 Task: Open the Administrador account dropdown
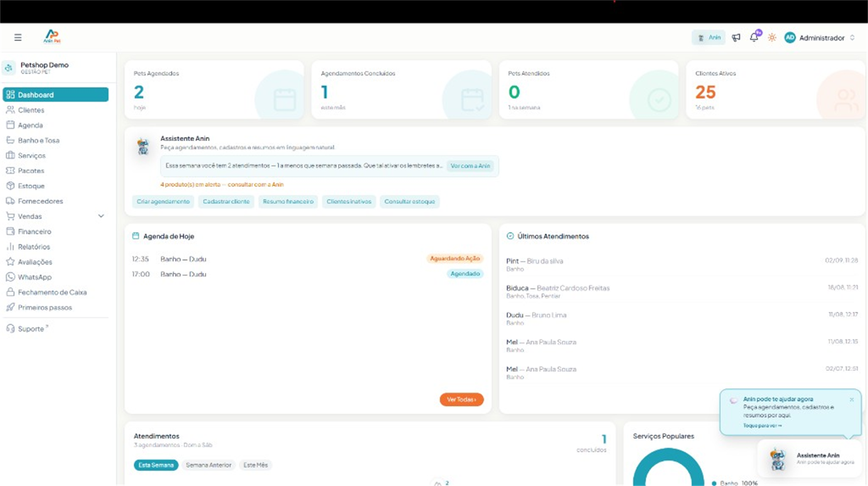(821, 38)
